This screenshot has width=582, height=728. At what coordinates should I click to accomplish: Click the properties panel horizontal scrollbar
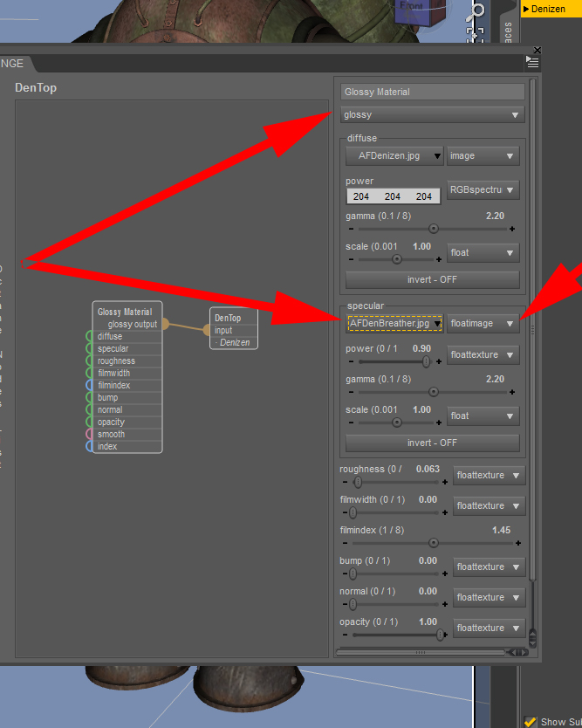(x=420, y=652)
